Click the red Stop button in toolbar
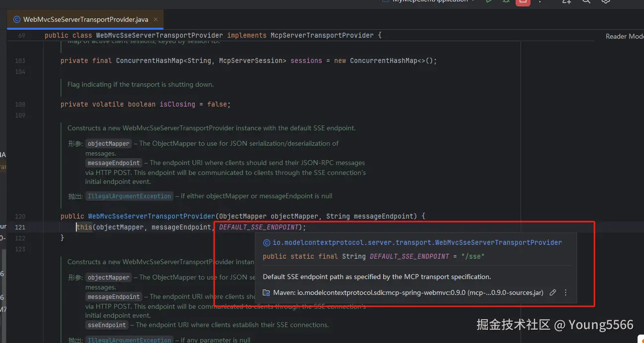Image resolution: width=644 pixels, height=343 pixels. [x=523, y=1]
